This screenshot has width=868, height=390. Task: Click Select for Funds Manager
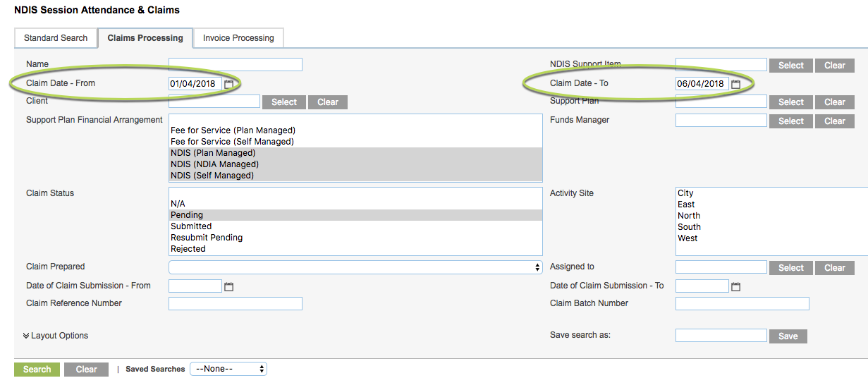pyautogui.click(x=791, y=121)
